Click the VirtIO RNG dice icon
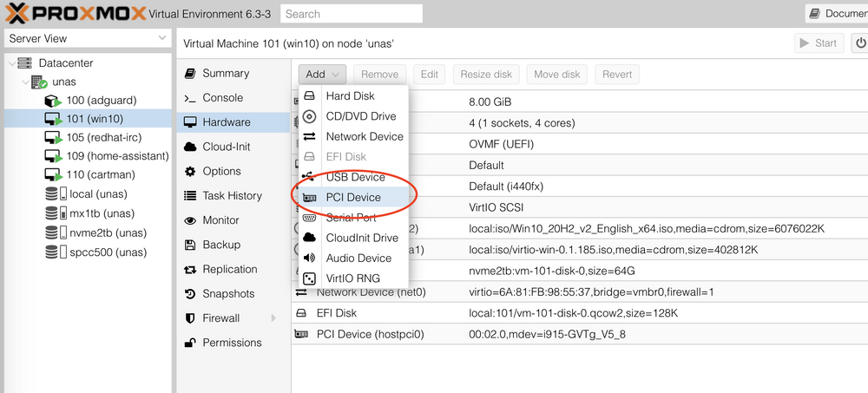 (309, 278)
